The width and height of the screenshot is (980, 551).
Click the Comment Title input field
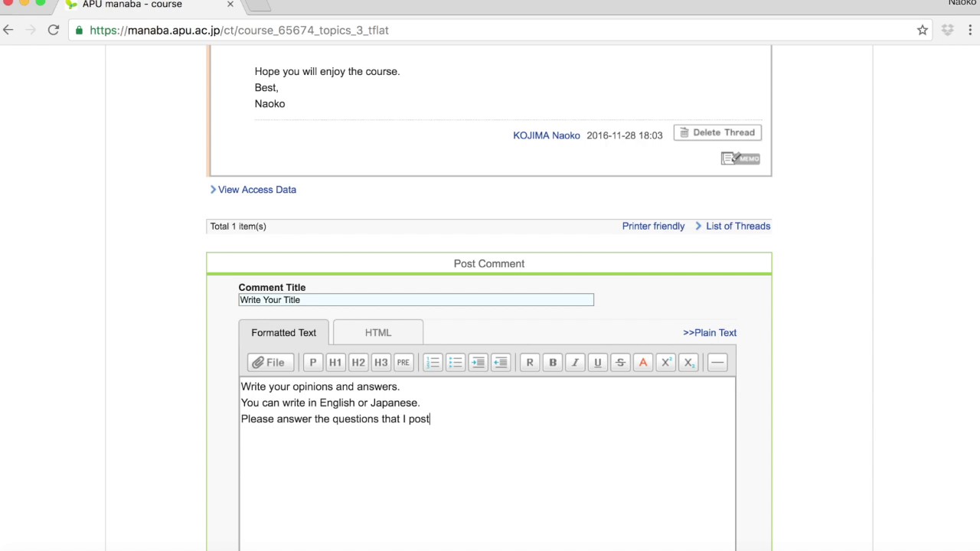(416, 300)
